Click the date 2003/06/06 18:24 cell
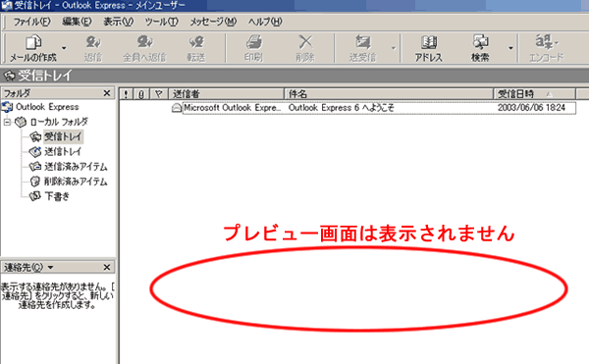589x364 pixels. point(531,108)
